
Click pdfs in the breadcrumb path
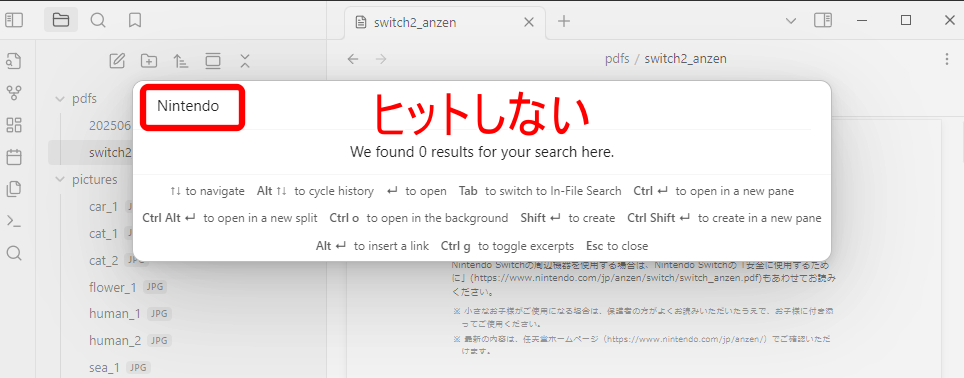click(617, 59)
